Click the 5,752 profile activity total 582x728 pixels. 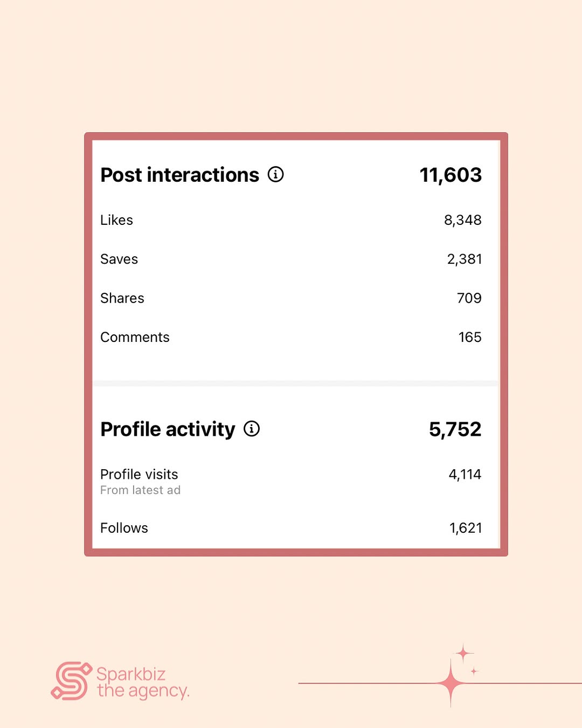pyautogui.click(x=455, y=430)
